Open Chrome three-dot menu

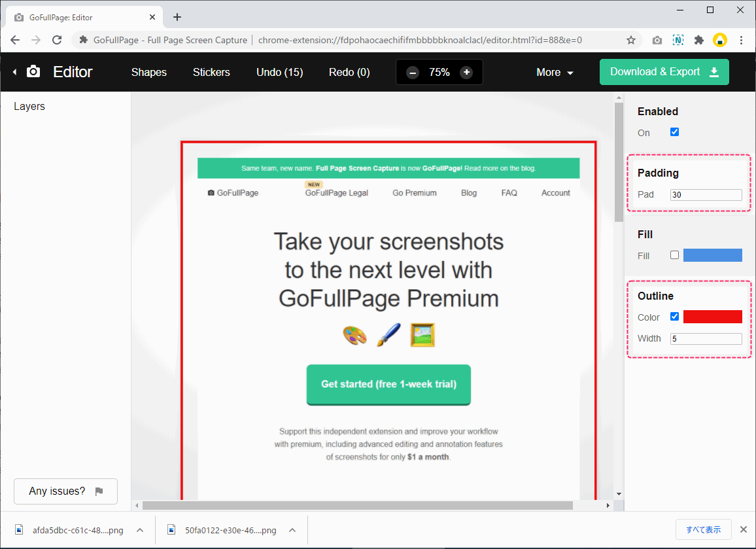[741, 40]
